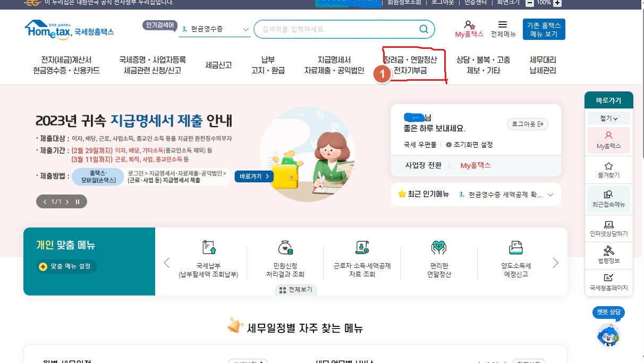The width and height of the screenshot is (644, 363).
Task: Open 지급명세서 자료제출·공익법인 menu
Action: (x=334, y=65)
